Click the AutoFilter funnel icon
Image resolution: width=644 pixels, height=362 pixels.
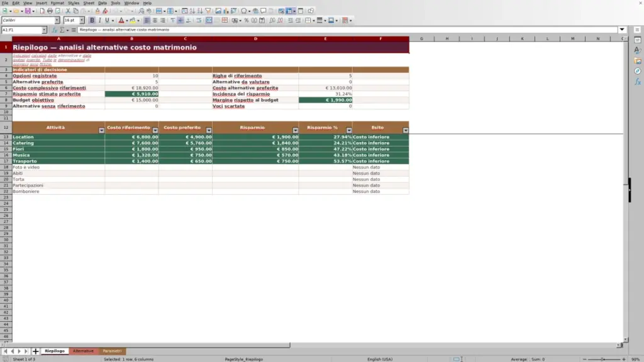coord(208,11)
